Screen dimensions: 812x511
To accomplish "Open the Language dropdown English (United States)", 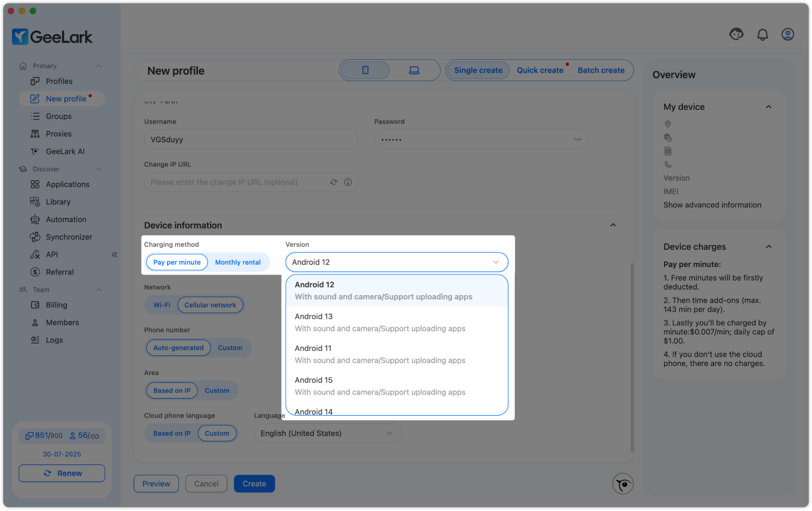I will coord(327,433).
